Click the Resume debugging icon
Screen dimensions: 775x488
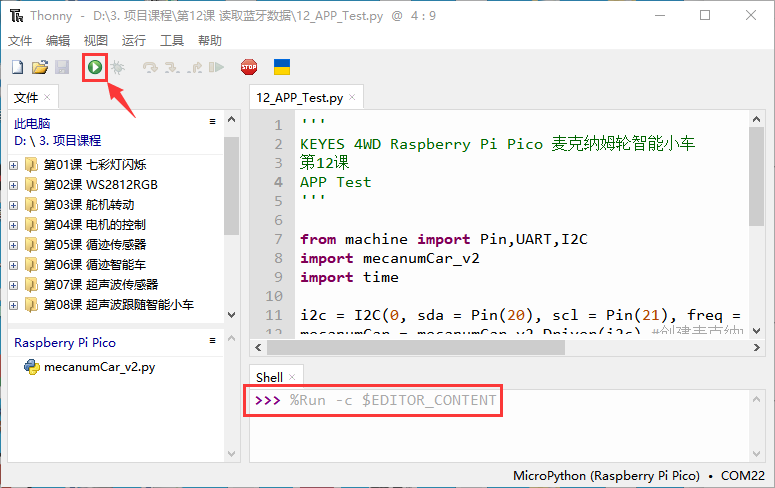(x=216, y=67)
